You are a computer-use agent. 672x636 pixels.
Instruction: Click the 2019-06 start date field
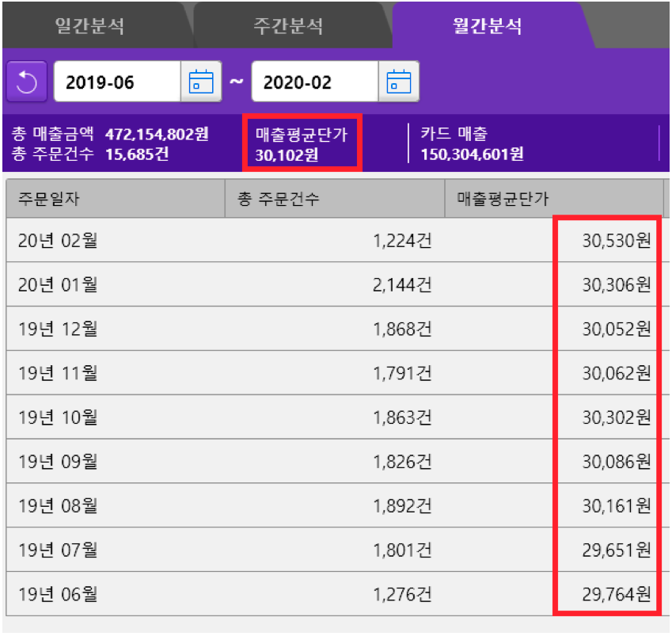pos(117,82)
